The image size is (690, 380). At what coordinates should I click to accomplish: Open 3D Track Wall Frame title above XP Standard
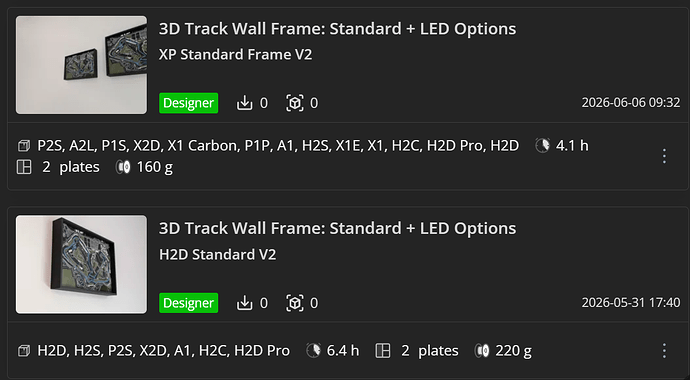pyautogui.click(x=338, y=29)
